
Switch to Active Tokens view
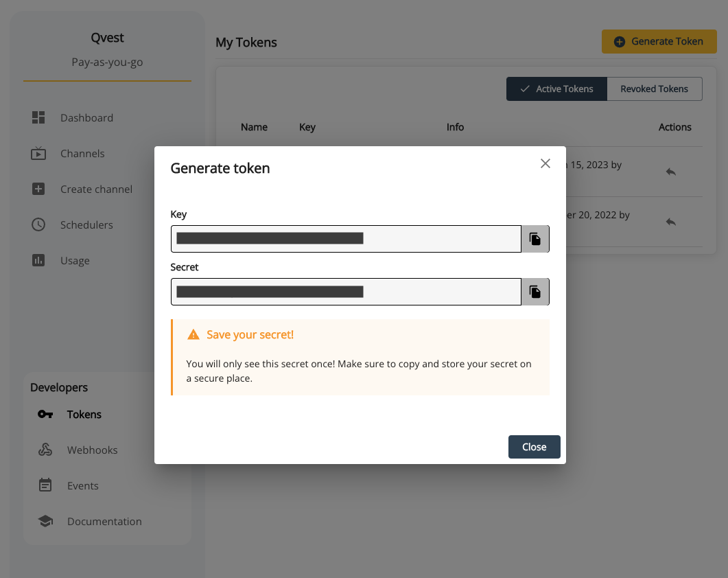pos(556,89)
